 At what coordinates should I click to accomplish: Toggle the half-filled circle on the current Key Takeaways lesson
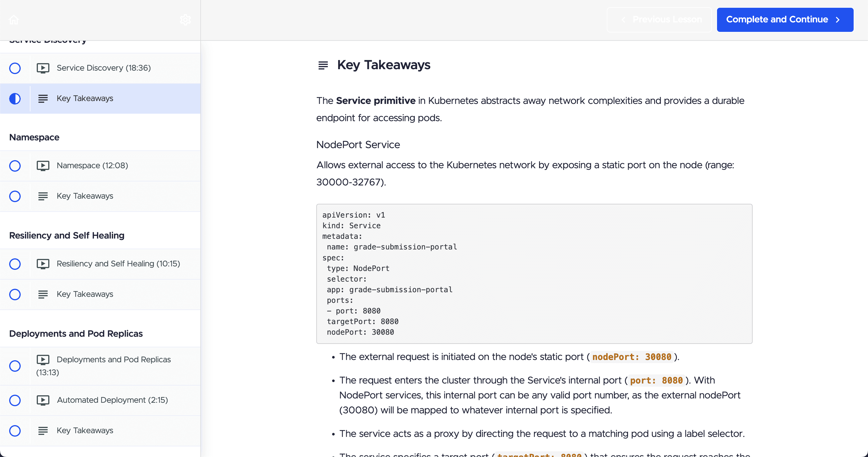[15, 98]
